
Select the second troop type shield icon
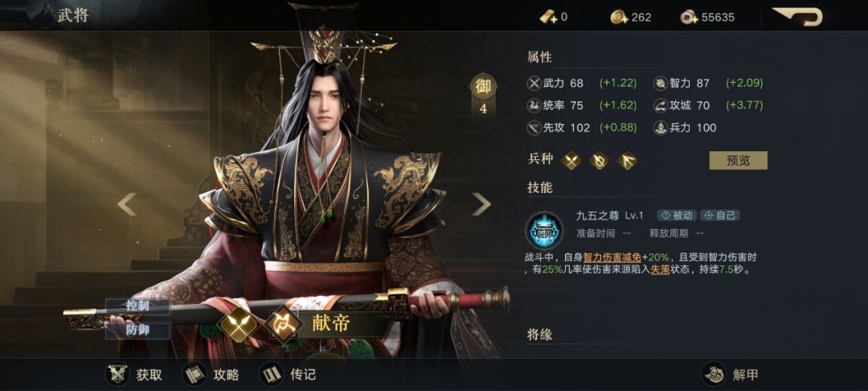point(599,161)
